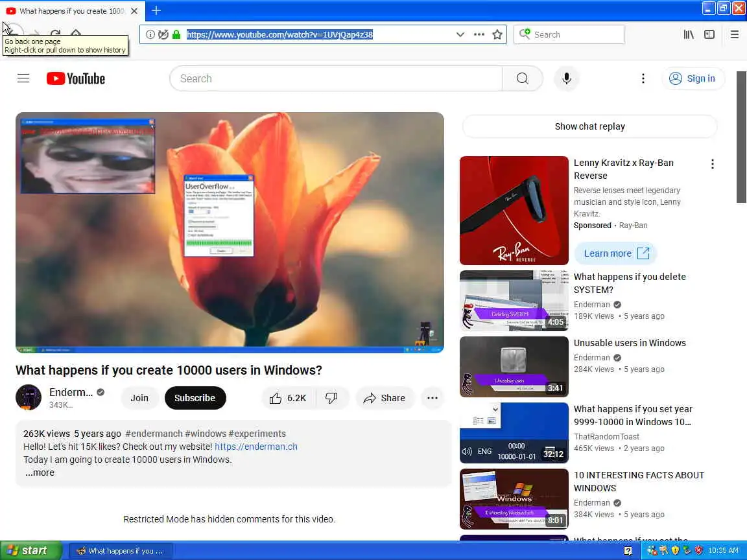Toggle the browser sidebar icon
This screenshot has height=560, width=747.
point(709,34)
